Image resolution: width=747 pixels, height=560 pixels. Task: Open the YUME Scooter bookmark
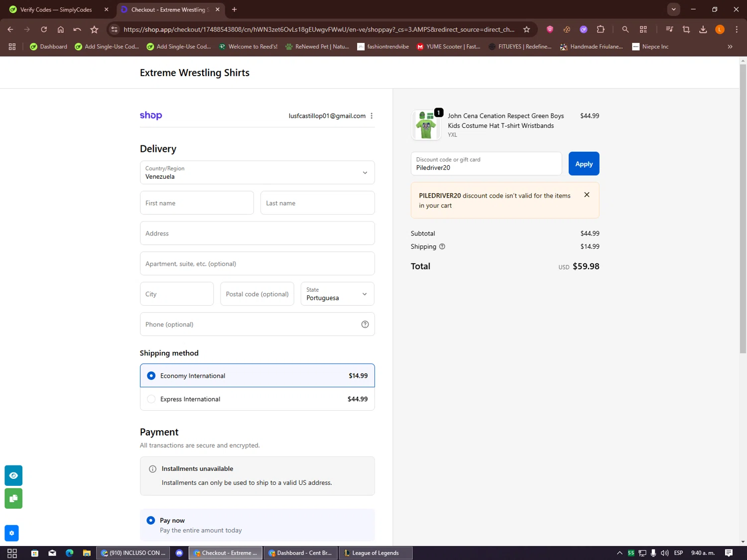click(448, 47)
